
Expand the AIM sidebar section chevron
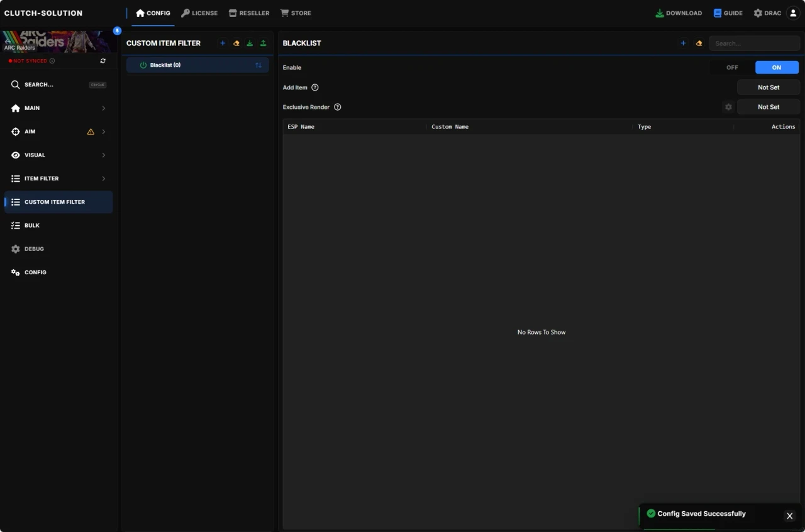(104, 132)
